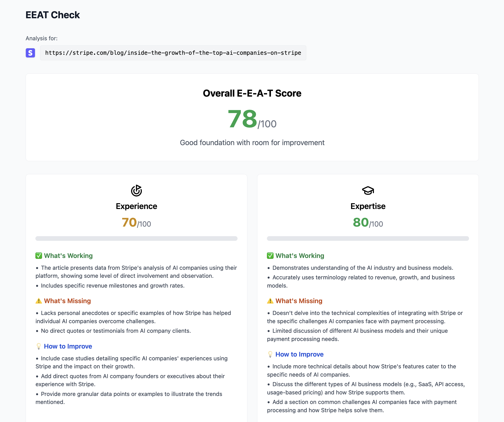Open Experience How to Improve heading
Viewport: 504px width, 422px height.
[x=68, y=346]
